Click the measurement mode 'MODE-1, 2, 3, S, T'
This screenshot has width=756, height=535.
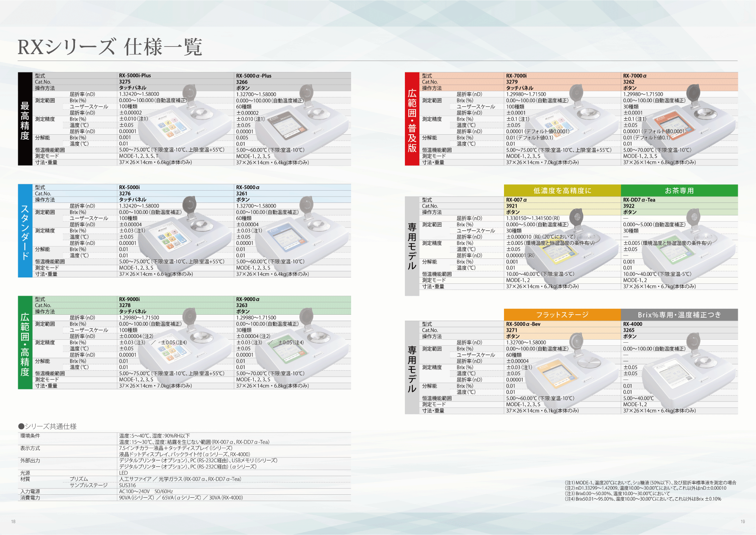138,156
